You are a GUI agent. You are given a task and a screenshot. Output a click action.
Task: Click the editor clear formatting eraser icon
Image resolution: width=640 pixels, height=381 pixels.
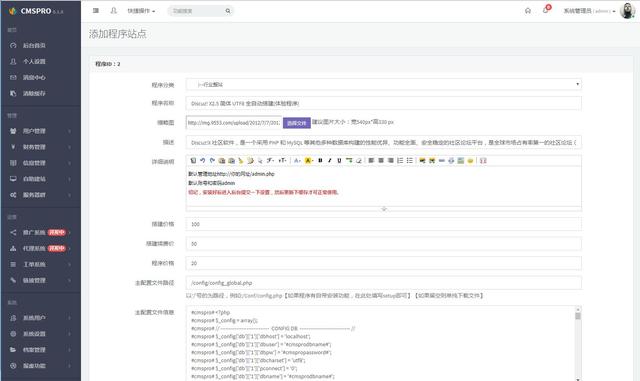(359, 160)
